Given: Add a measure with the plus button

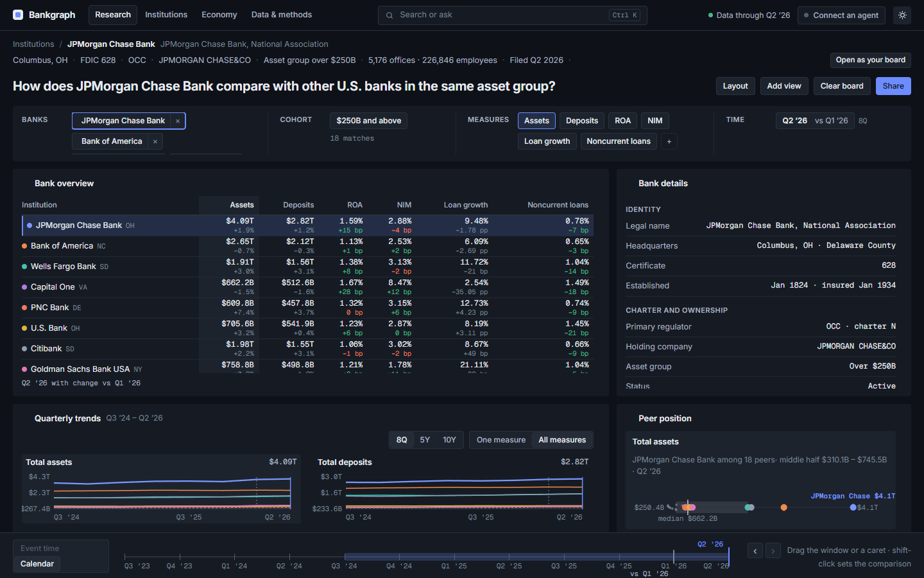Looking at the screenshot, I should pyautogui.click(x=669, y=141).
